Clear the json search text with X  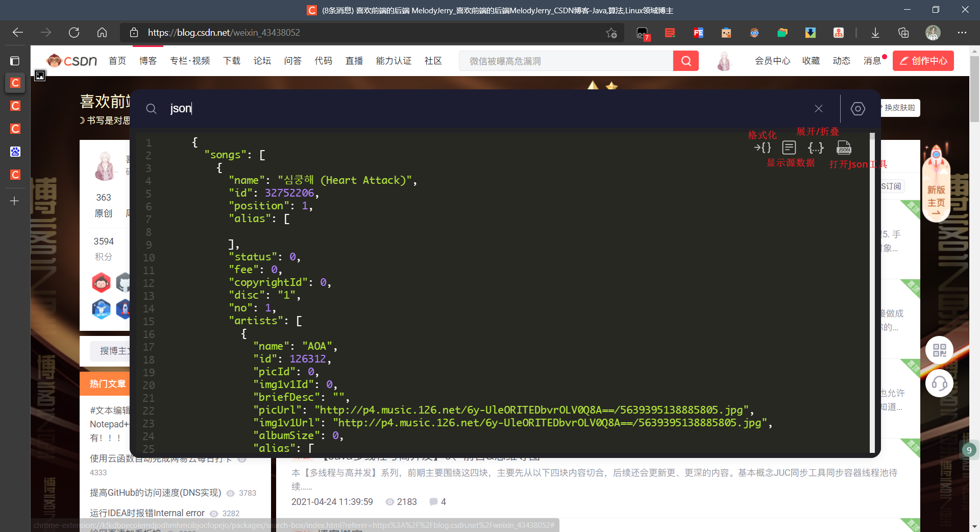click(x=819, y=108)
